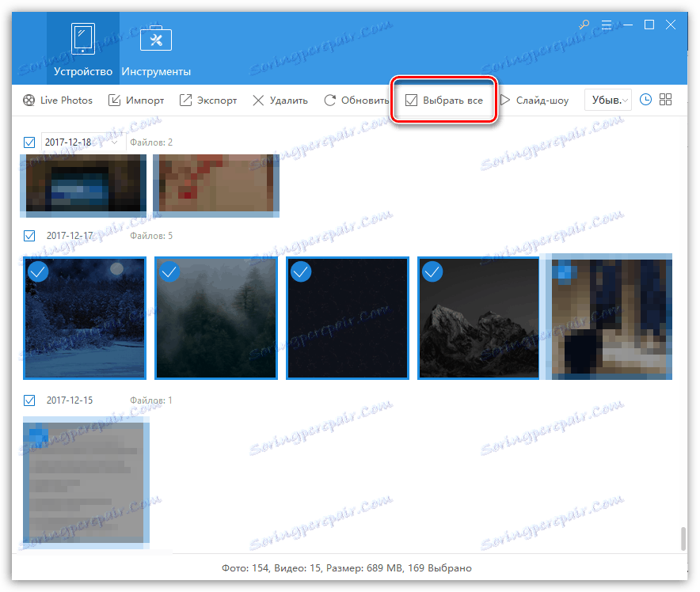Start the Слайд-шоу slideshow
The width and height of the screenshot is (700, 592).
pos(535,101)
